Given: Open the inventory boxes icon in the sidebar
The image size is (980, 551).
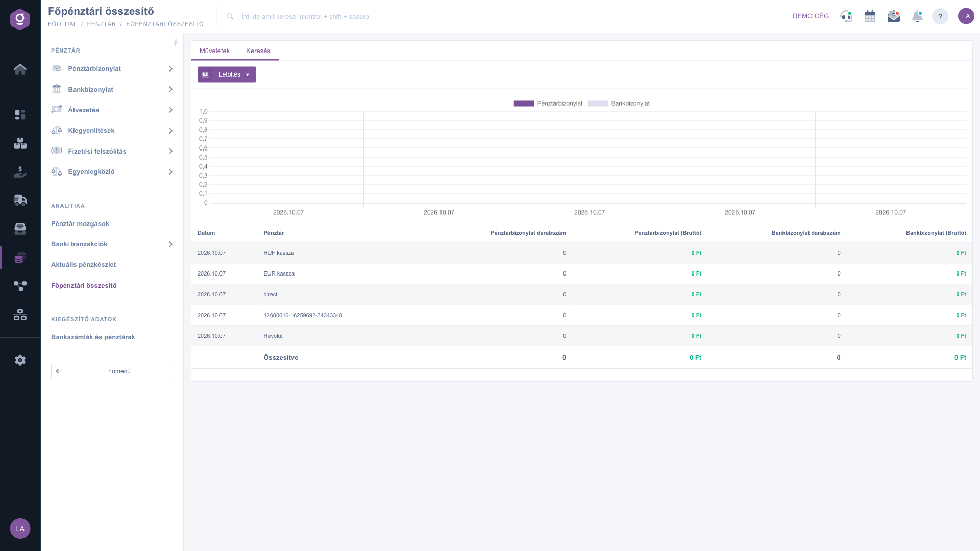Looking at the screenshot, I should (20, 143).
